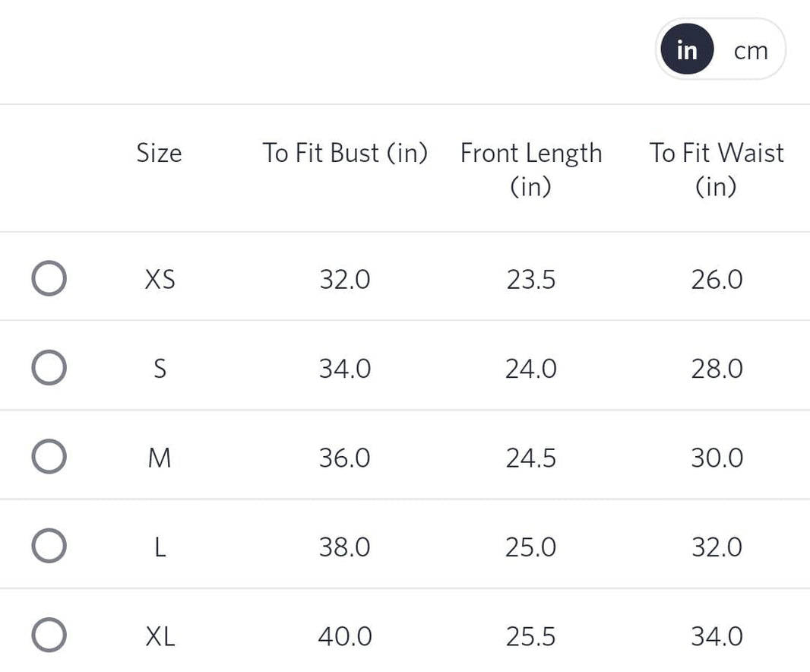This screenshot has width=810, height=672.
Task: Choose the M size radio button
Action: pyautogui.click(x=49, y=457)
